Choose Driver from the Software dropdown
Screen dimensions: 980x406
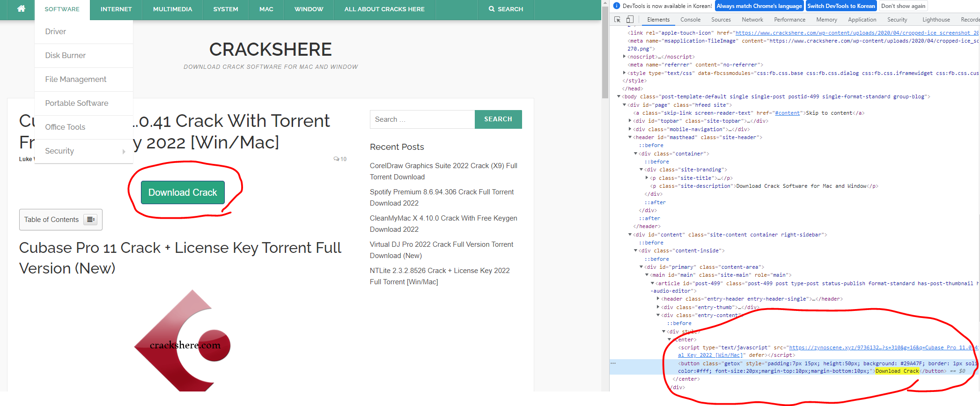[84, 32]
